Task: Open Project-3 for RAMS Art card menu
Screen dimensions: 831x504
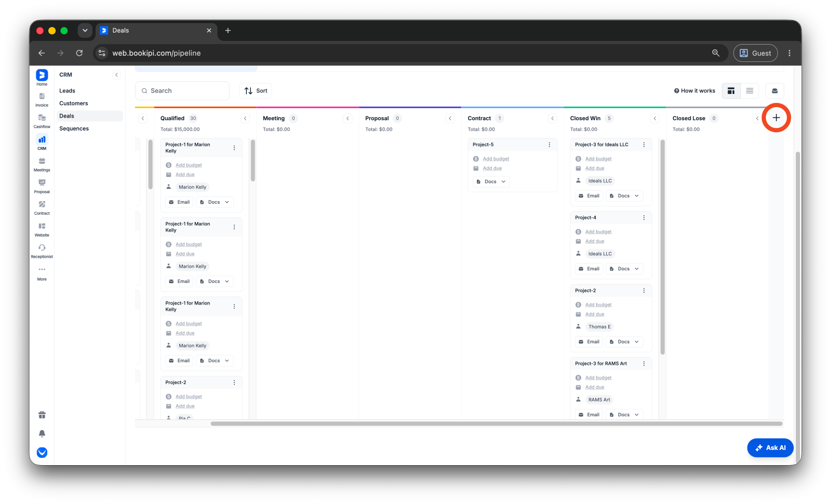Action: point(644,364)
